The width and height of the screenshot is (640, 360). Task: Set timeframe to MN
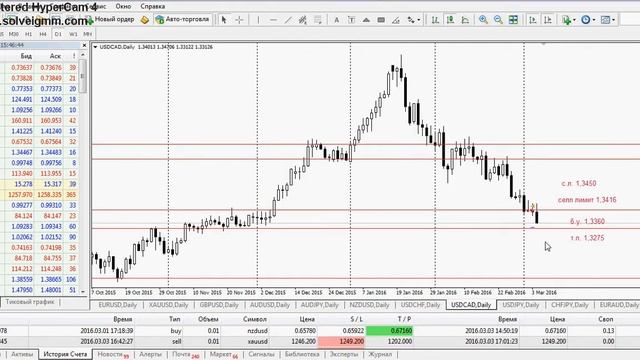click(x=87, y=34)
